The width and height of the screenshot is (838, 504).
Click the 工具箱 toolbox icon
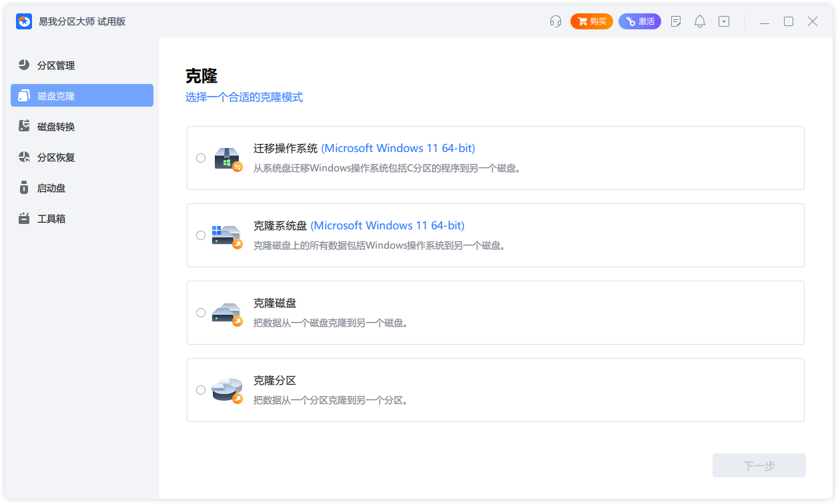pos(25,218)
